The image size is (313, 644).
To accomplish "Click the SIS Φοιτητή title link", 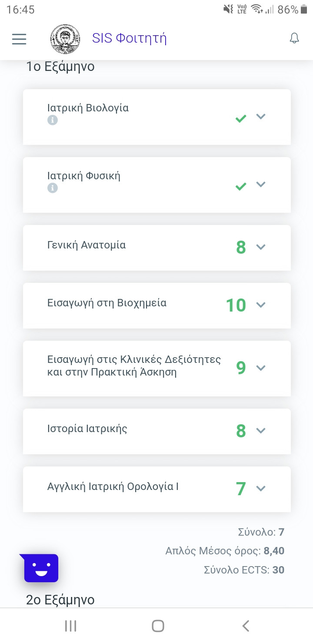I will (129, 38).
